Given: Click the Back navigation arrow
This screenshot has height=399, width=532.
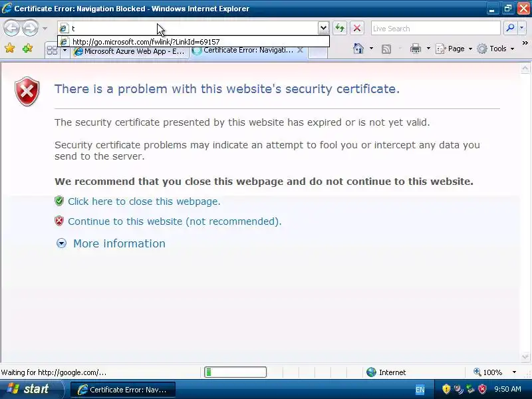Looking at the screenshot, I should click(x=11, y=28).
